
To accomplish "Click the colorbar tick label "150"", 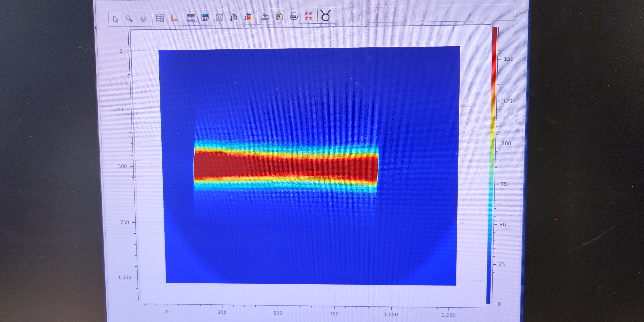I will point(509,59).
